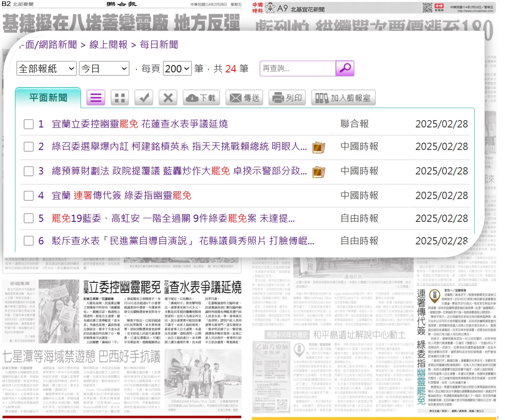Click date 2025/02/28 in row 1
This screenshot has height=420, width=506.
point(441,124)
